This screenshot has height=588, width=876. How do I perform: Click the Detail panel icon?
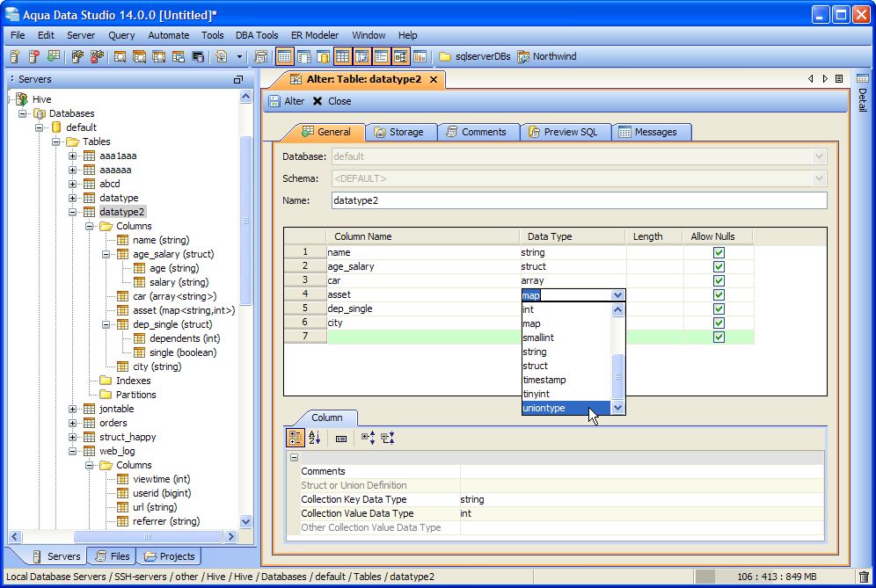863,79
